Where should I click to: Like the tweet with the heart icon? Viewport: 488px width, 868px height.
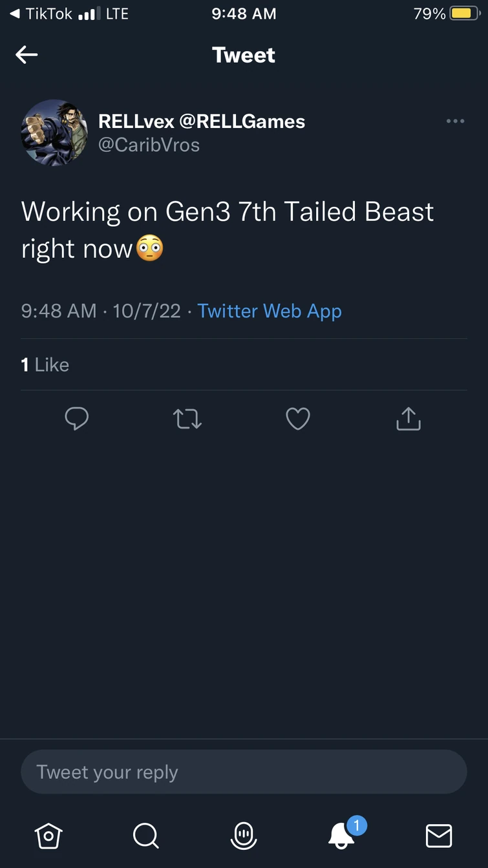pos(297,419)
